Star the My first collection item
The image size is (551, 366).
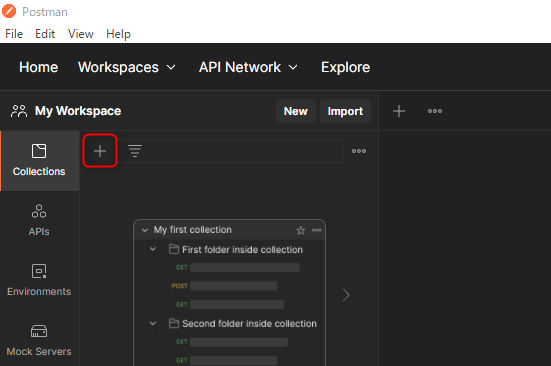click(x=300, y=230)
